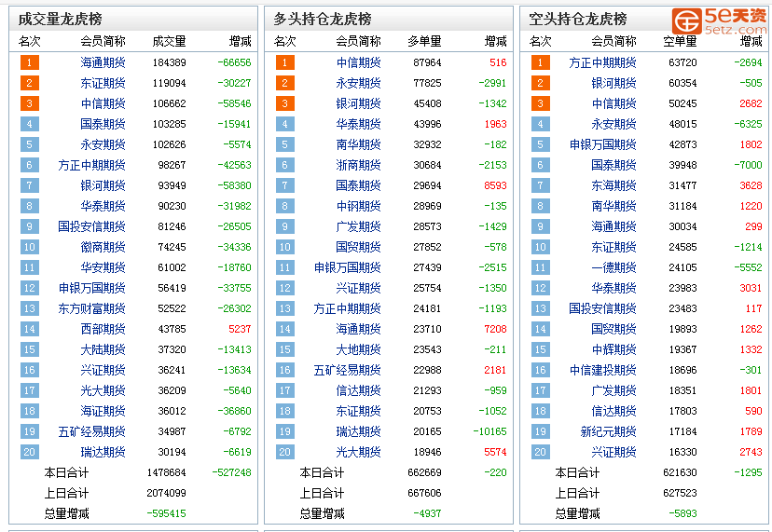Viewport: 772px width, 532px height.
Task: Select the long position value 87964
Action: pos(427,62)
